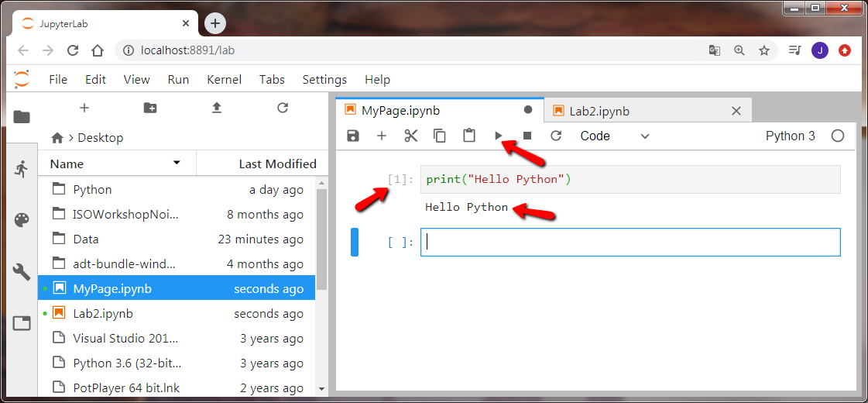Select PotPlayer 64 bit.lnk file
This screenshot has height=403, width=868.
177,387
